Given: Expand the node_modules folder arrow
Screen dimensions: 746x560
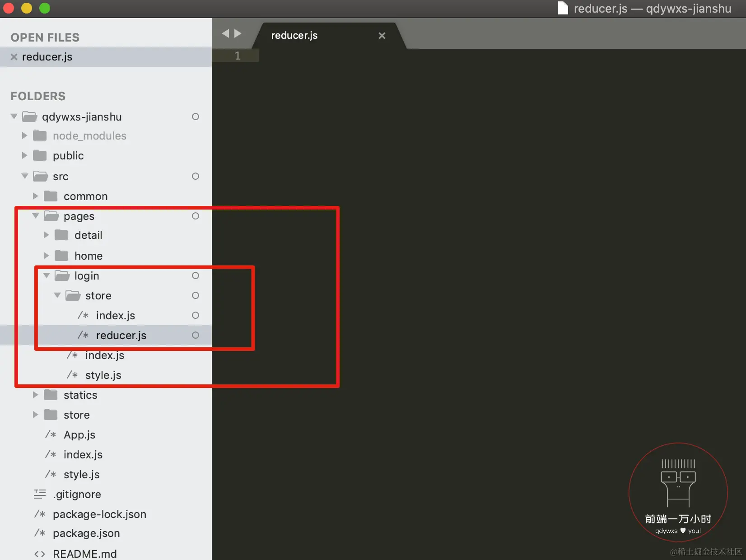Looking at the screenshot, I should click(x=25, y=135).
